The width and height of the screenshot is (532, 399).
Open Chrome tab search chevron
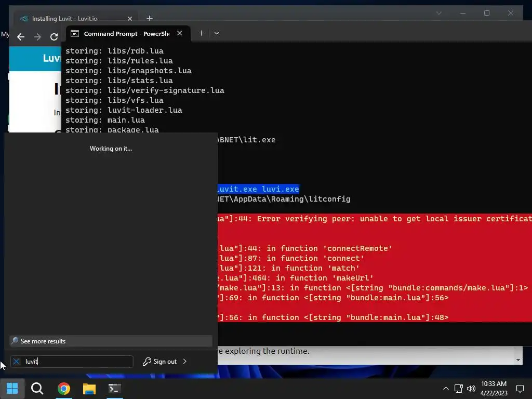[x=438, y=13]
